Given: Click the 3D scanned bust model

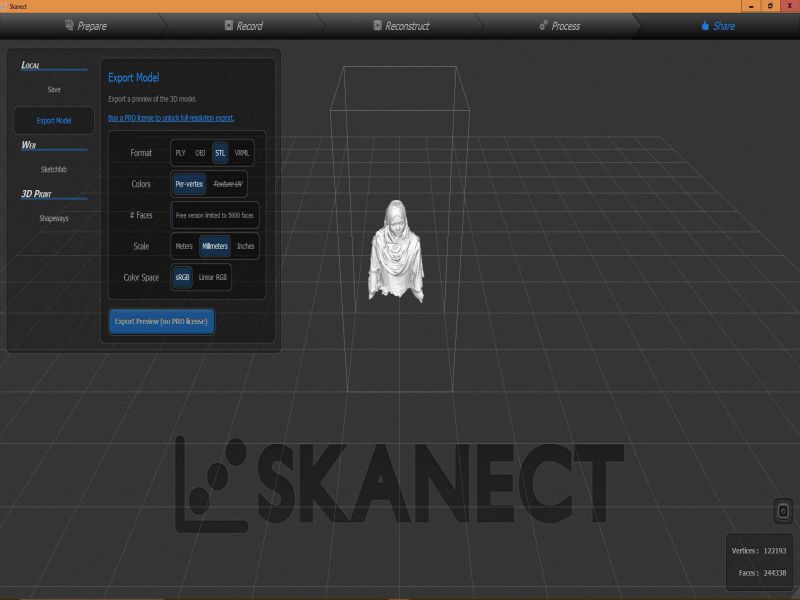Looking at the screenshot, I should point(396,251).
